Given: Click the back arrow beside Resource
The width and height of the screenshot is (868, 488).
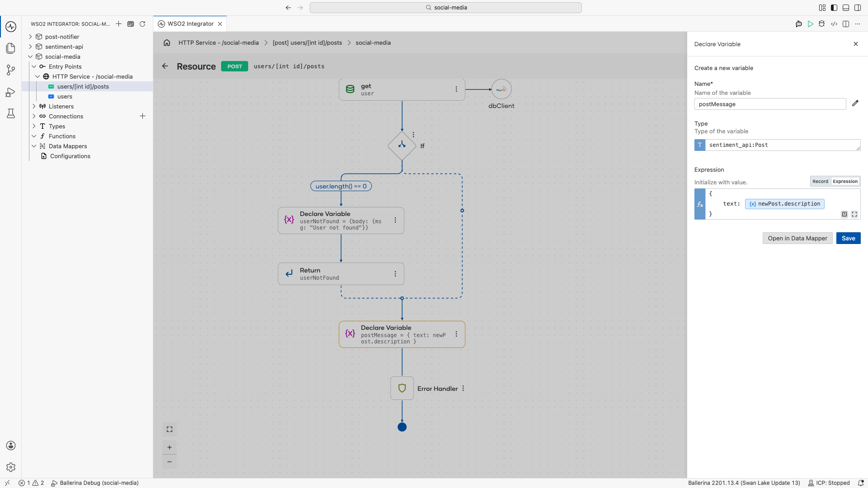Looking at the screenshot, I should 165,66.
